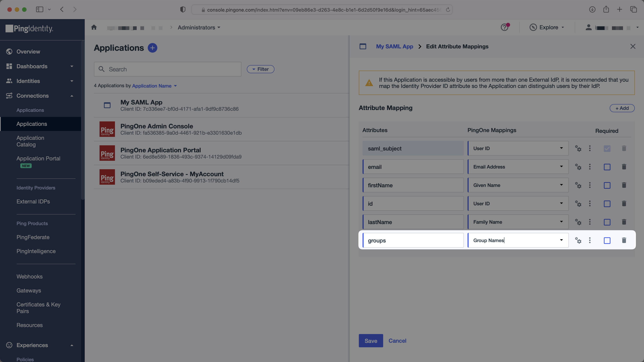The height and width of the screenshot is (362, 644).
Task: Open the Filter dropdown
Action: click(x=260, y=69)
